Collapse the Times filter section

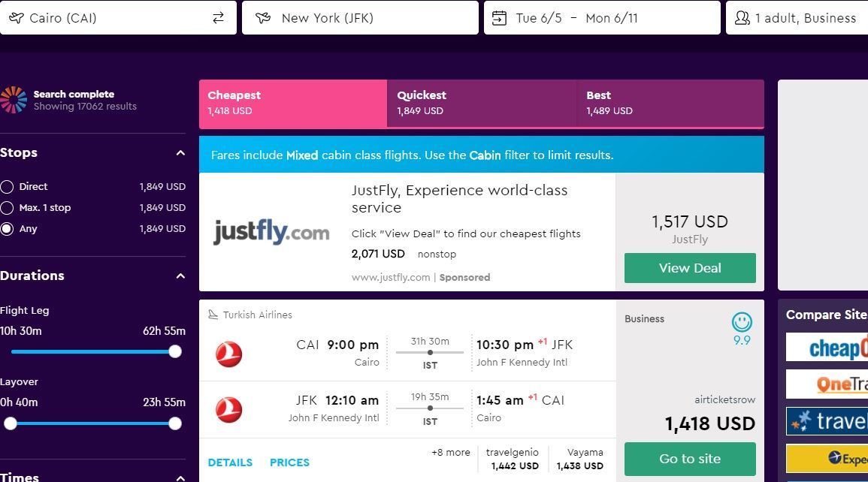pos(180,477)
